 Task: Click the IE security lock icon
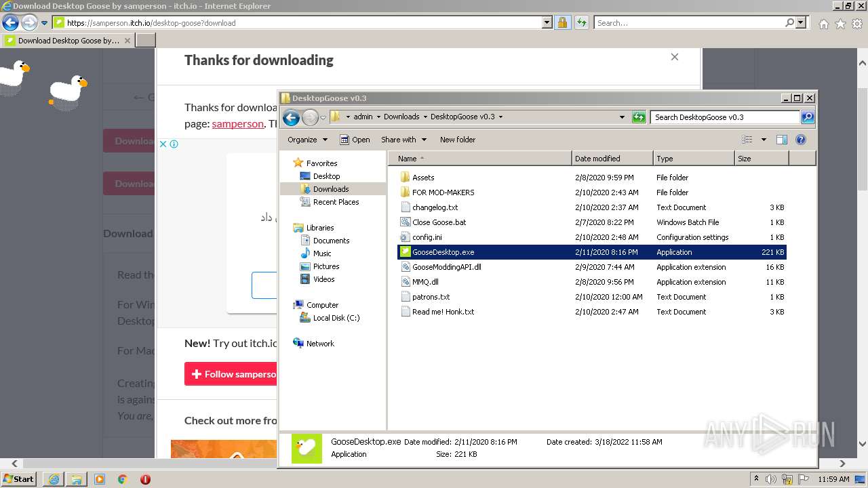click(x=562, y=22)
